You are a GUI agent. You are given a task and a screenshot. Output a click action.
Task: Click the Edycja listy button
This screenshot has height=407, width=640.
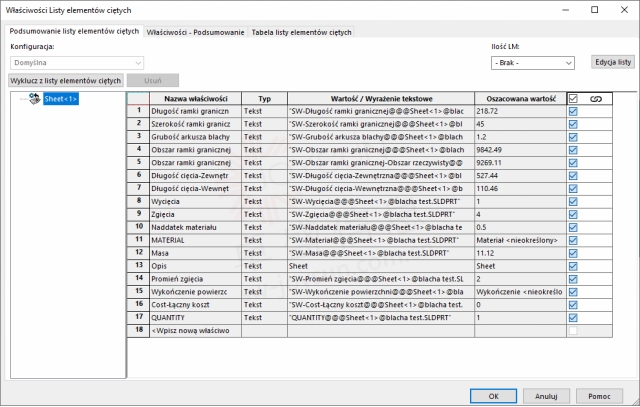[x=613, y=62]
